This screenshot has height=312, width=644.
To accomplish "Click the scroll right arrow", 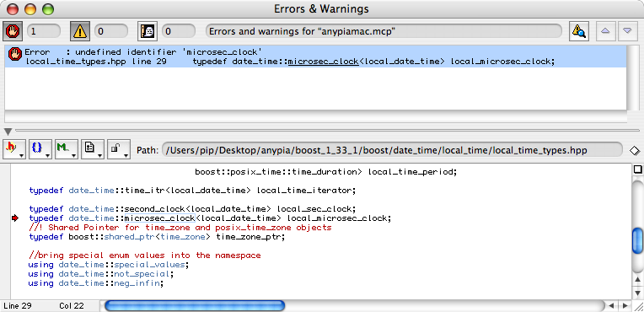I will point(625,306).
